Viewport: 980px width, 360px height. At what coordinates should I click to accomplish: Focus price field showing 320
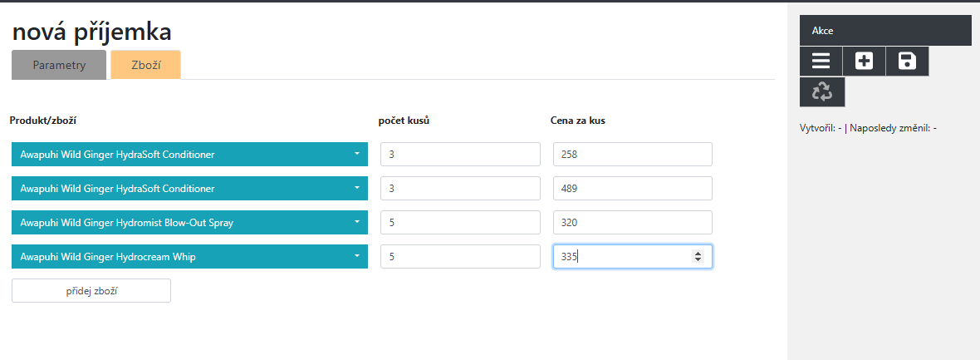(633, 222)
